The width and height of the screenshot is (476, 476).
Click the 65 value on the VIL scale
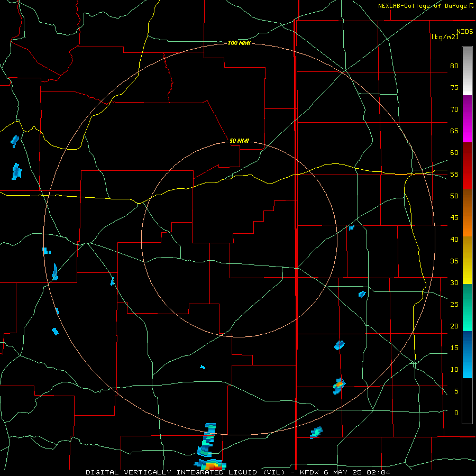pyautogui.click(x=454, y=131)
